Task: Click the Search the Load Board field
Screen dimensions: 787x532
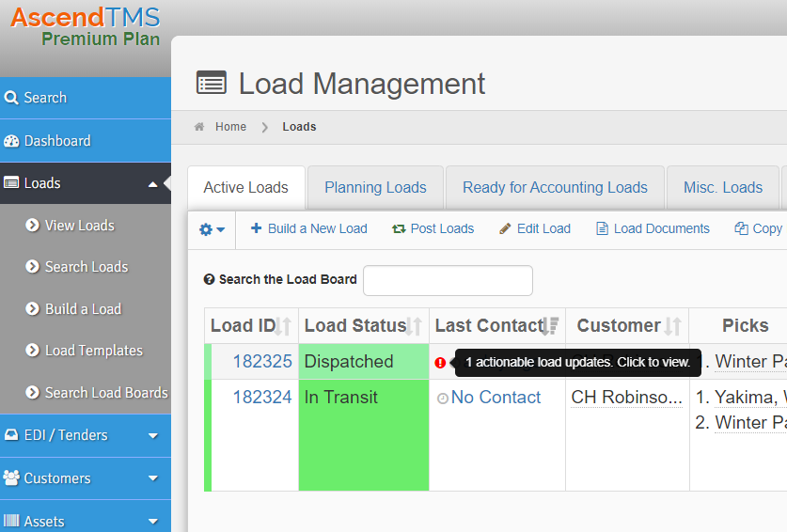Action: click(x=448, y=280)
